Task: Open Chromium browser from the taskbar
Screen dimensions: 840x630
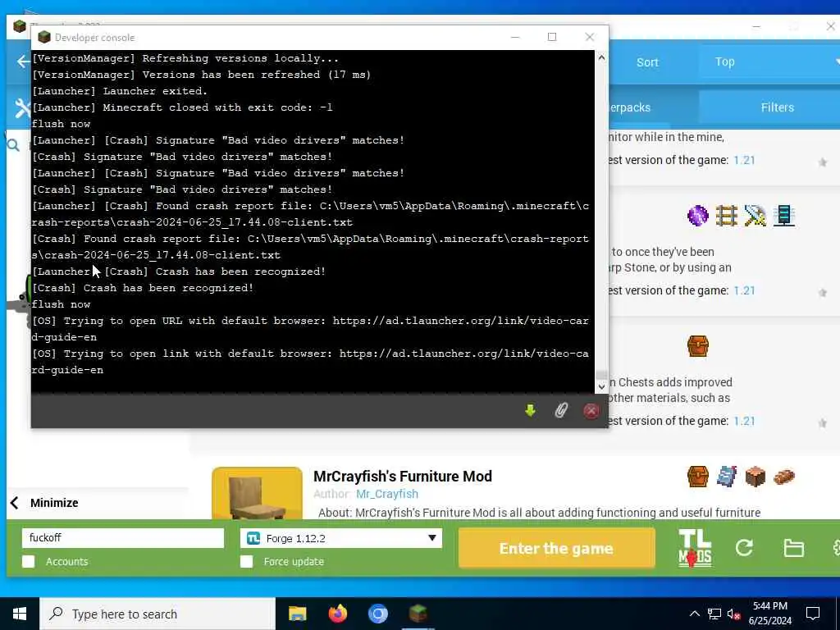Action: click(x=377, y=614)
